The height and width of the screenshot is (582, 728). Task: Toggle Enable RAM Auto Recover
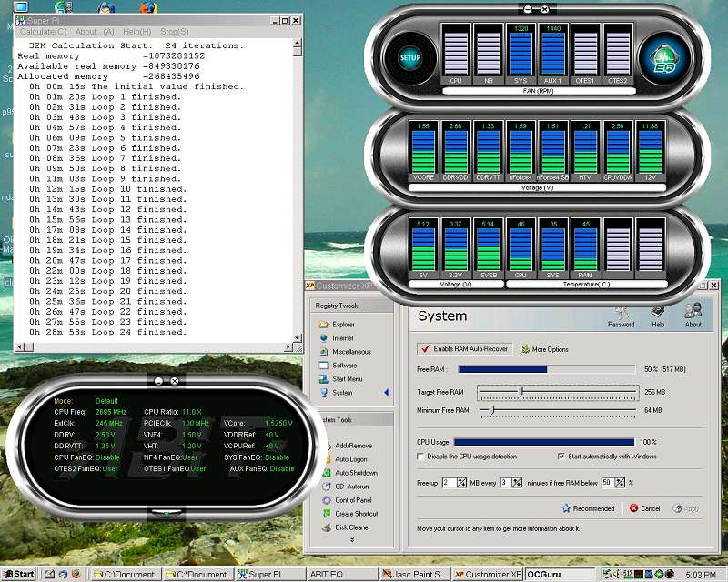(465, 348)
